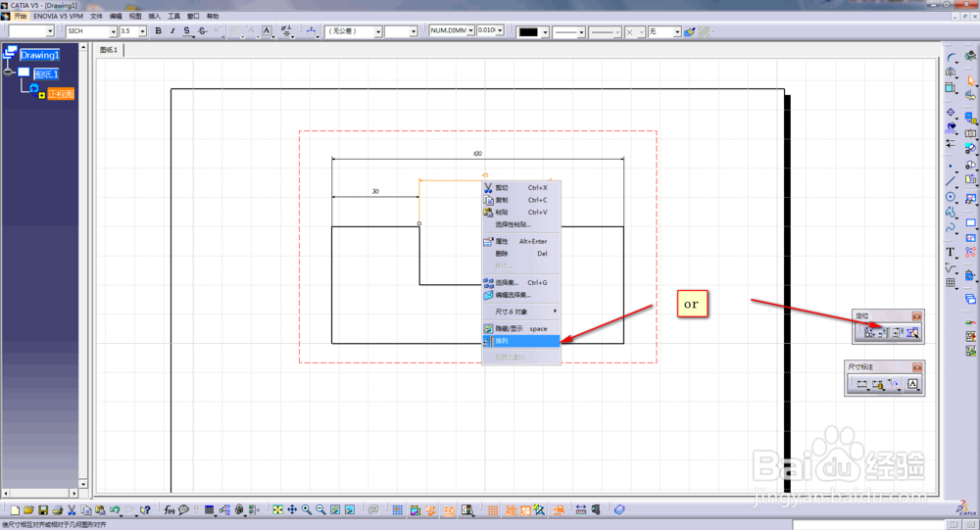The width and height of the screenshot is (980, 530).
Task: Select the Spline curve tool
Action: (x=951, y=228)
